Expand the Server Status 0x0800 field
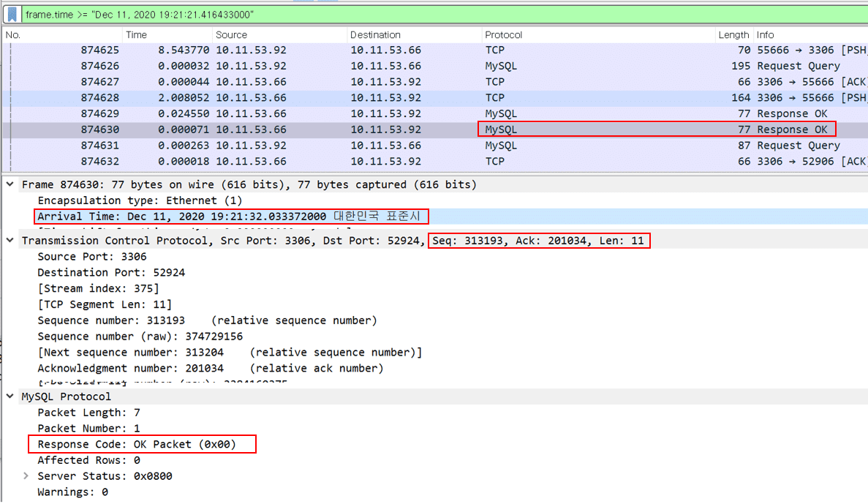Image resolution: width=868 pixels, height=504 pixels. (27, 476)
